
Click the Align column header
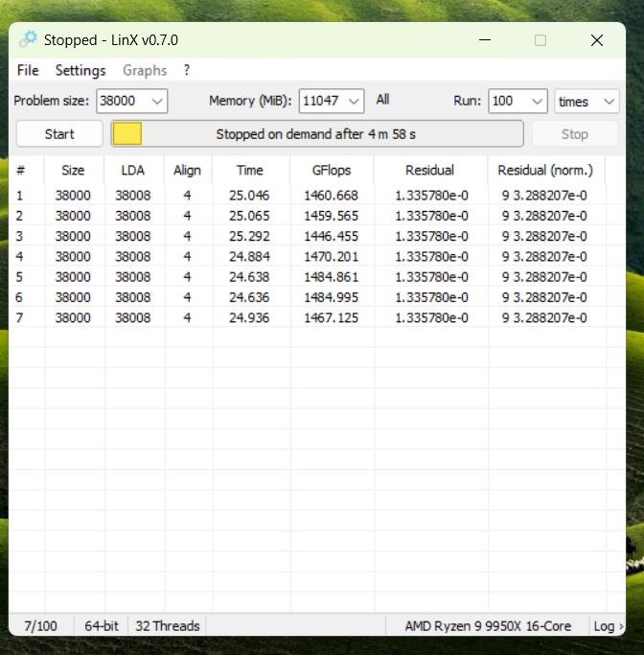coord(188,170)
